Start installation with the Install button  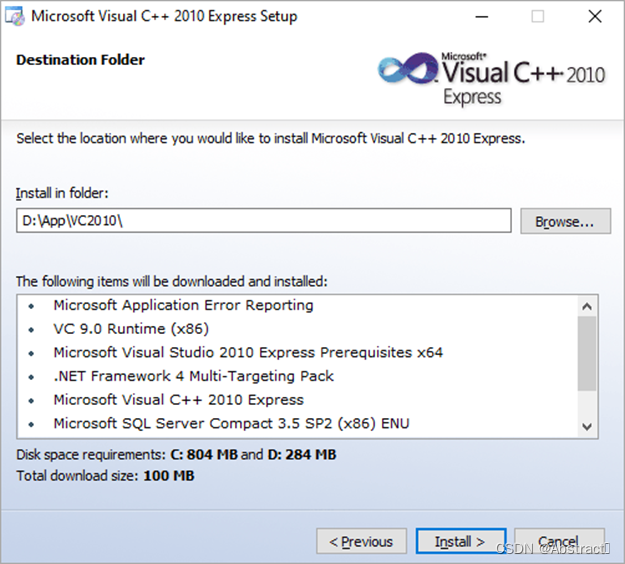(461, 542)
